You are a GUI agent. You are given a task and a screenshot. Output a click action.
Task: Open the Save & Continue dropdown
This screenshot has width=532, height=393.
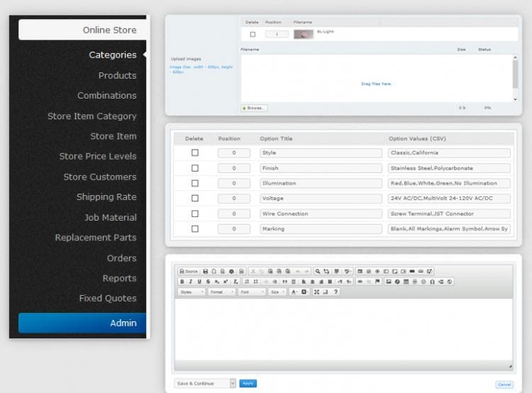[x=204, y=383]
